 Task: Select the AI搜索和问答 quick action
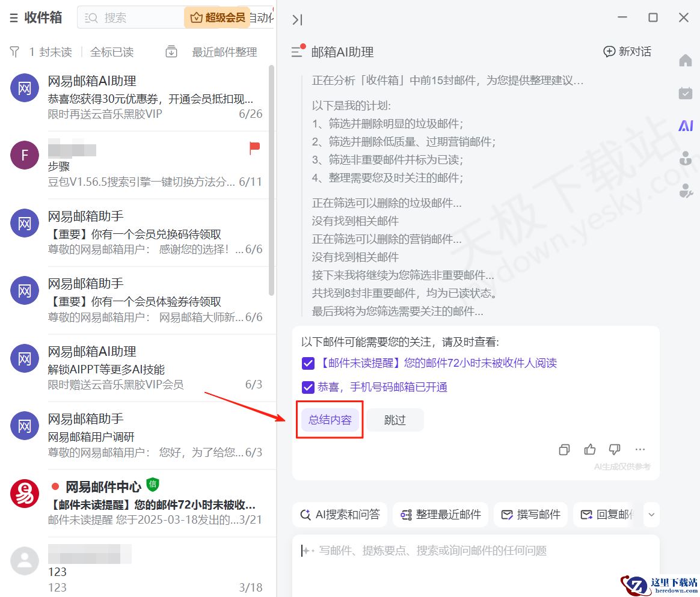click(x=340, y=515)
